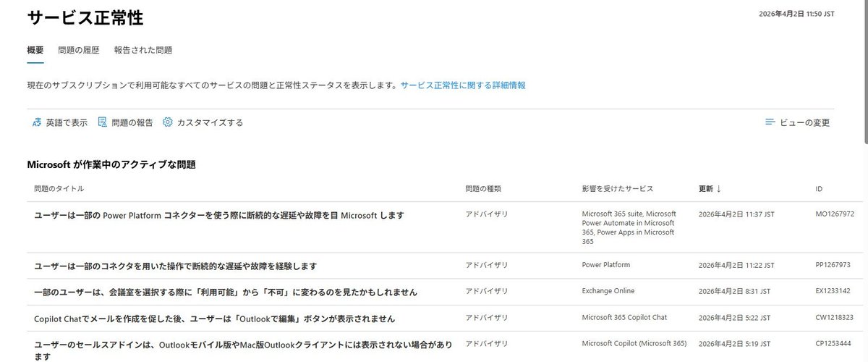The image size is (868, 362).
Task: Click the 5:19 JST update time
Action: (x=734, y=343)
